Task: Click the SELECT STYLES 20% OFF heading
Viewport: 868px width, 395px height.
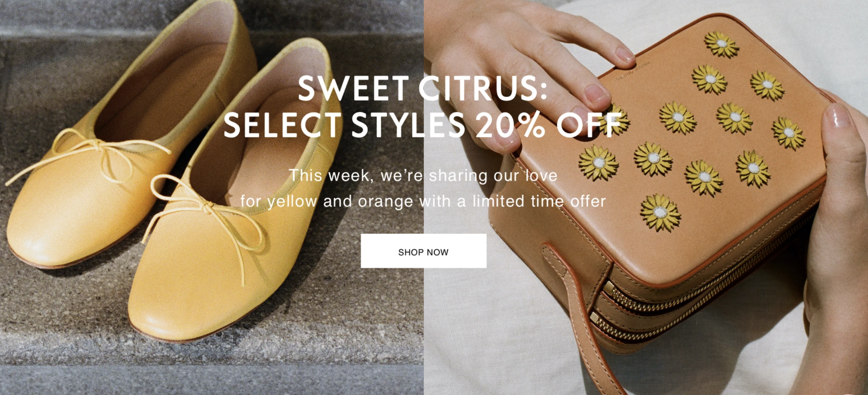Action: click(423, 125)
